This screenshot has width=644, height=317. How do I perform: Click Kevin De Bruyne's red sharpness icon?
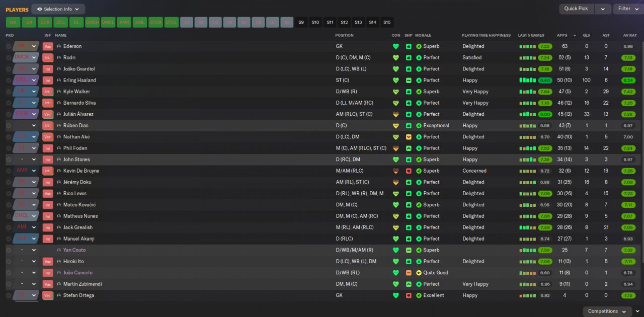[x=409, y=171]
